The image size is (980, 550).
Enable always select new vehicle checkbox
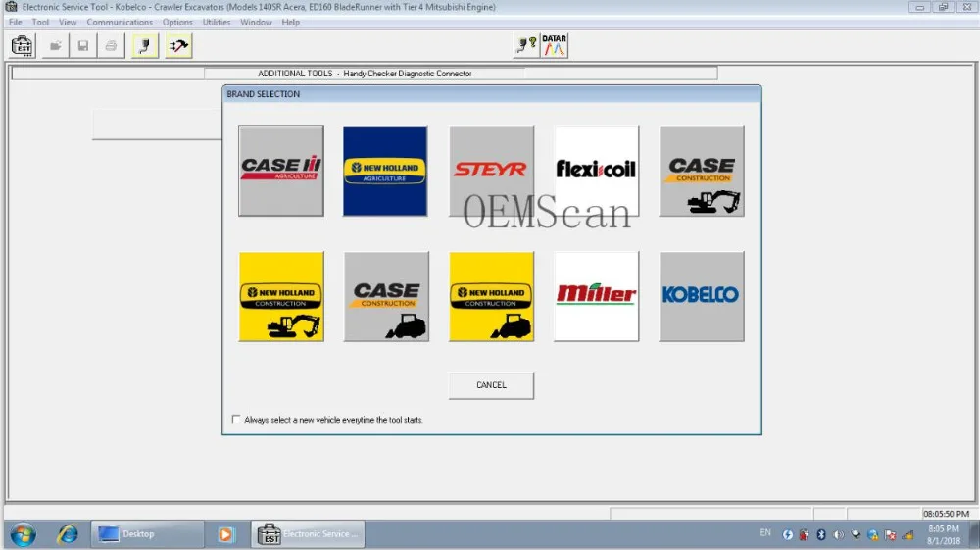[x=235, y=420]
